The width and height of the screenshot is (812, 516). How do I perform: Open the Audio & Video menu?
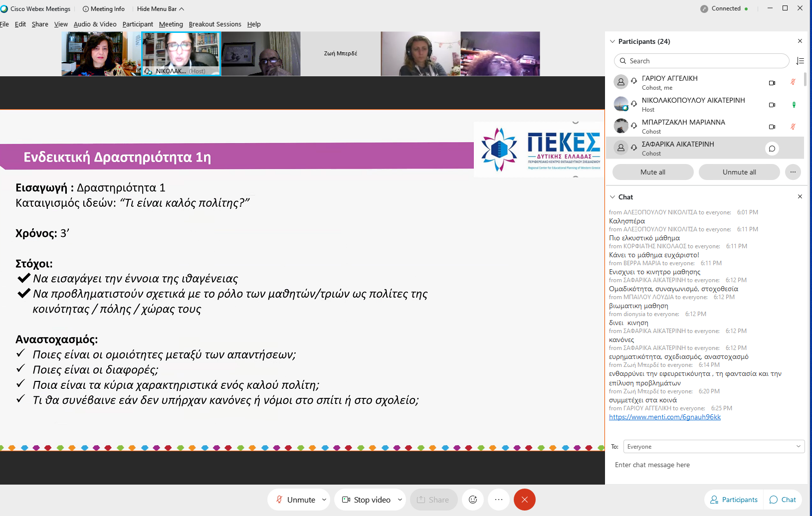coord(95,24)
